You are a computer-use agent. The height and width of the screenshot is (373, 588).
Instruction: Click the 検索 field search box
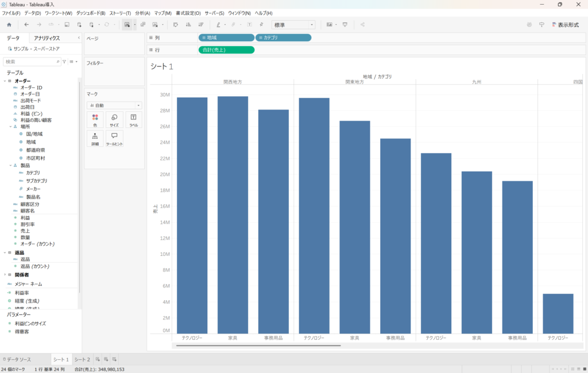tap(32, 61)
